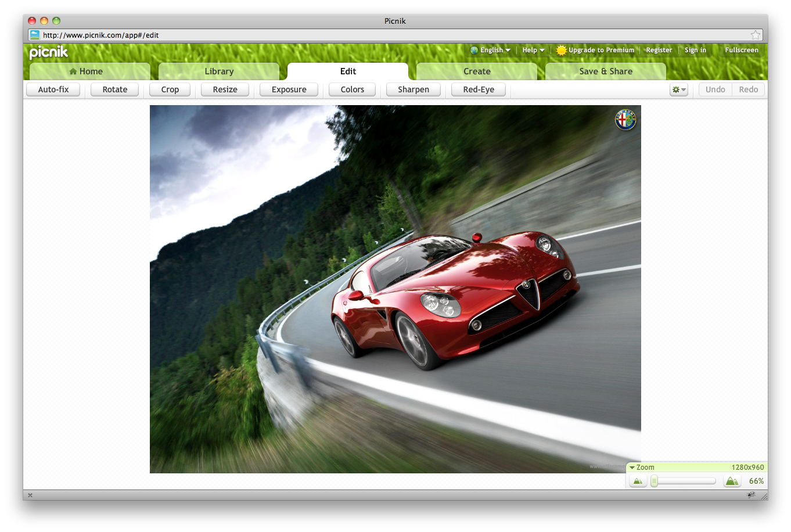Viewport: 791px width, 532px height.
Task: Click the large mountain zoom-in icon
Action: pyautogui.click(x=732, y=481)
